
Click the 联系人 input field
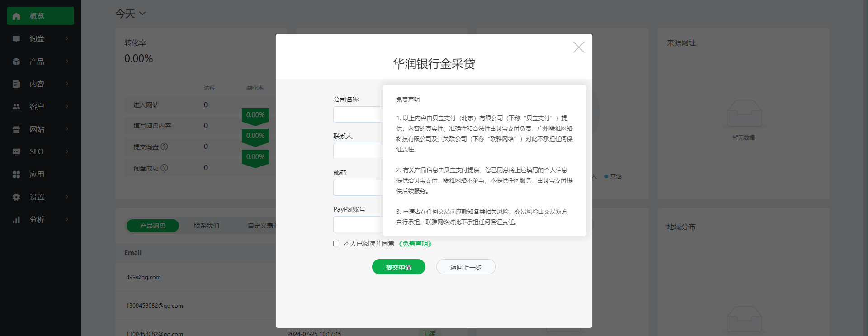[x=358, y=151]
